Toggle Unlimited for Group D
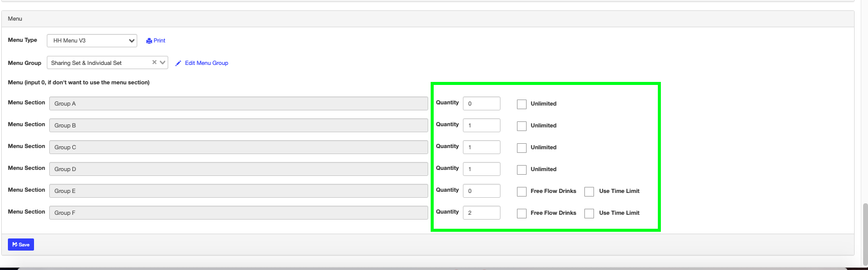 (522, 169)
